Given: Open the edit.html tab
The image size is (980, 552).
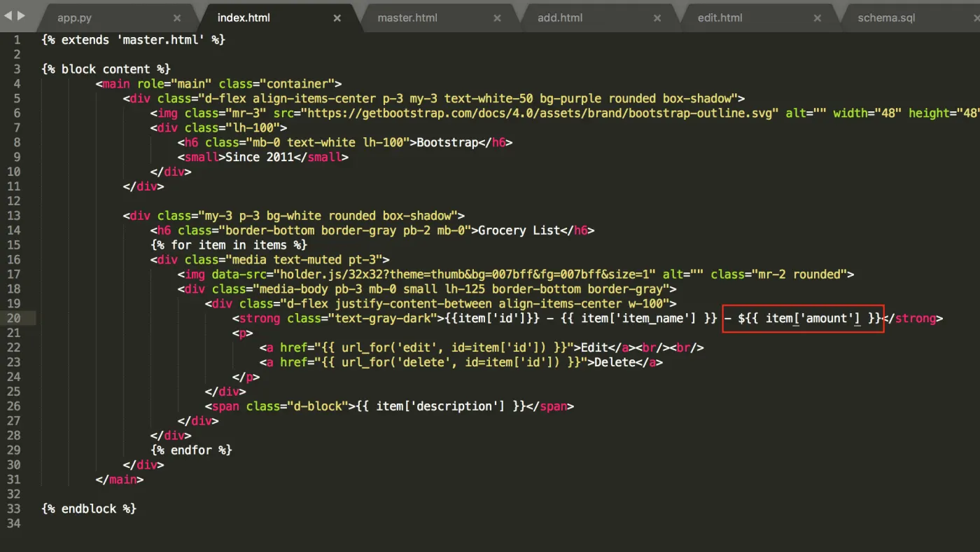Looking at the screenshot, I should pyautogui.click(x=720, y=18).
